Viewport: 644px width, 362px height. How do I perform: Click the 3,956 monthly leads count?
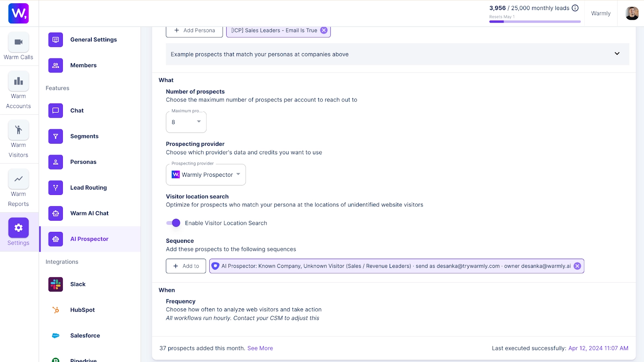click(497, 8)
